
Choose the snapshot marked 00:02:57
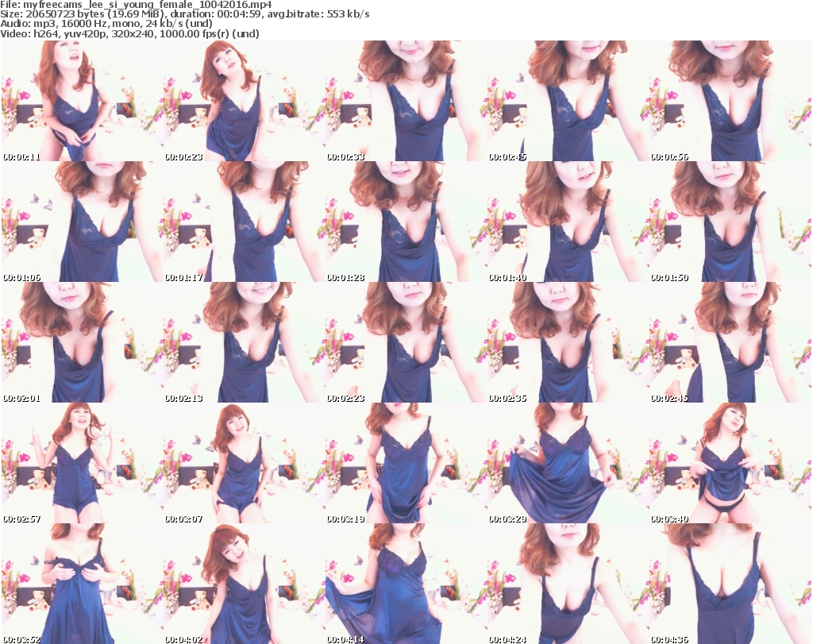coord(82,463)
